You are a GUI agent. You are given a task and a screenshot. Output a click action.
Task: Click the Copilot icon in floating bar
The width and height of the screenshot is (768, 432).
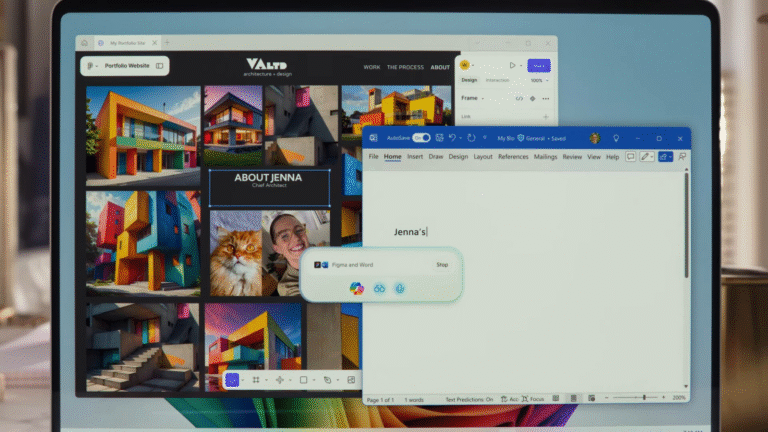click(357, 288)
